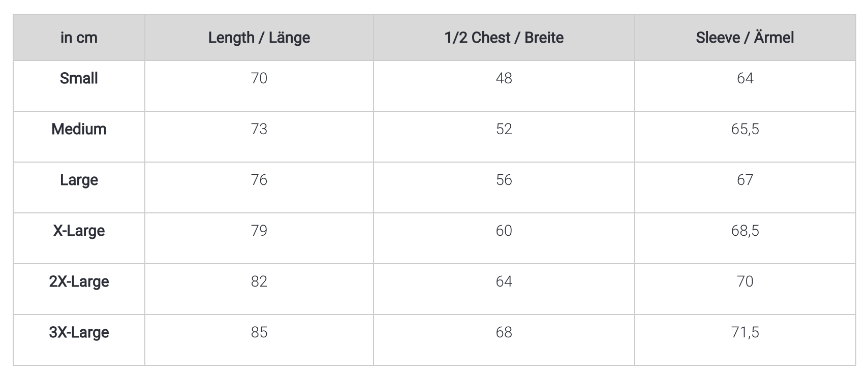Select the Medium sleeve value 65,5

(x=745, y=130)
